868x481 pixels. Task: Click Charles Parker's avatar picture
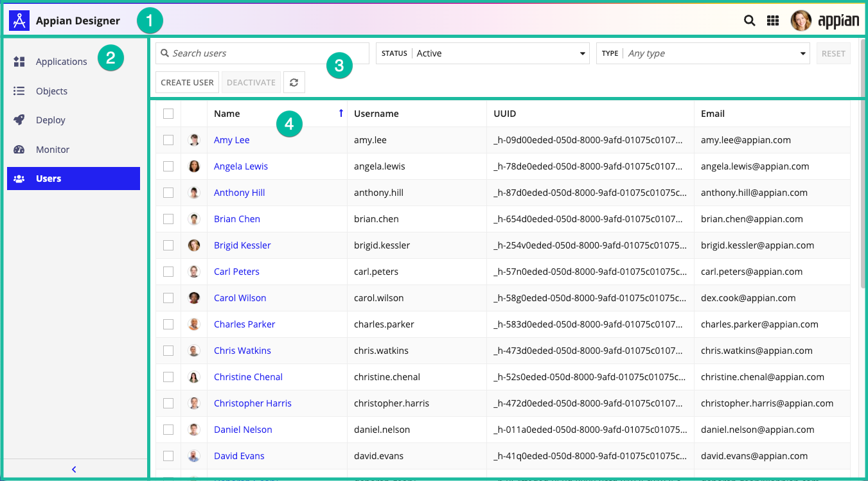[x=194, y=324]
